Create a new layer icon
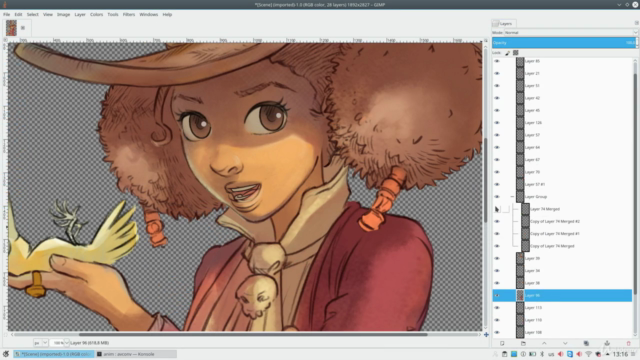This screenshot has width=640, height=360. (x=502, y=343)
